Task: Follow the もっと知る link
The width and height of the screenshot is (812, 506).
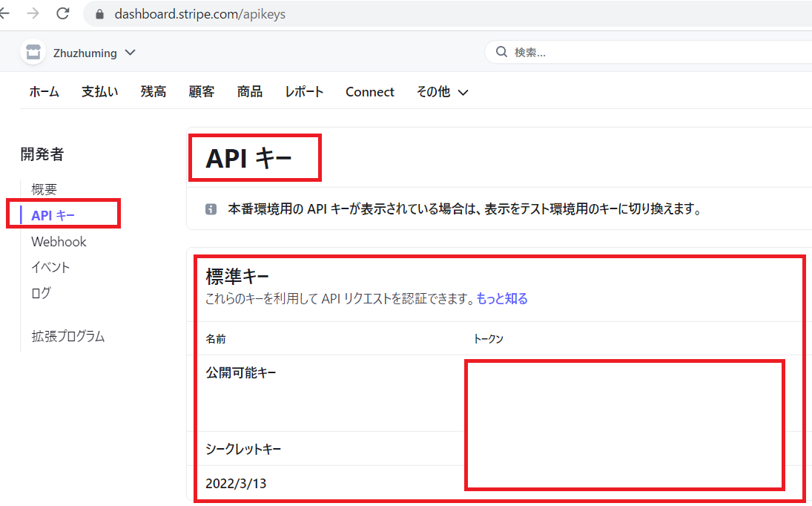Action: (x=502, y=299)
